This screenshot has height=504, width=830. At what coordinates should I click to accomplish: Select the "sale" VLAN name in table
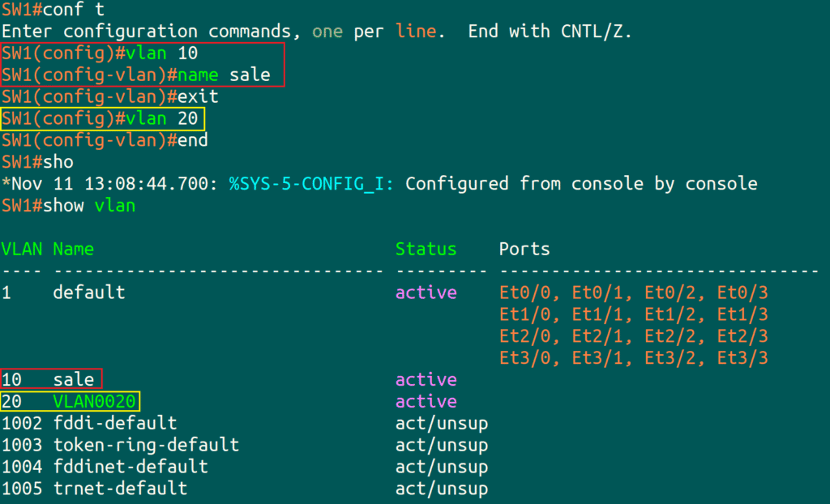pos(74,379)
